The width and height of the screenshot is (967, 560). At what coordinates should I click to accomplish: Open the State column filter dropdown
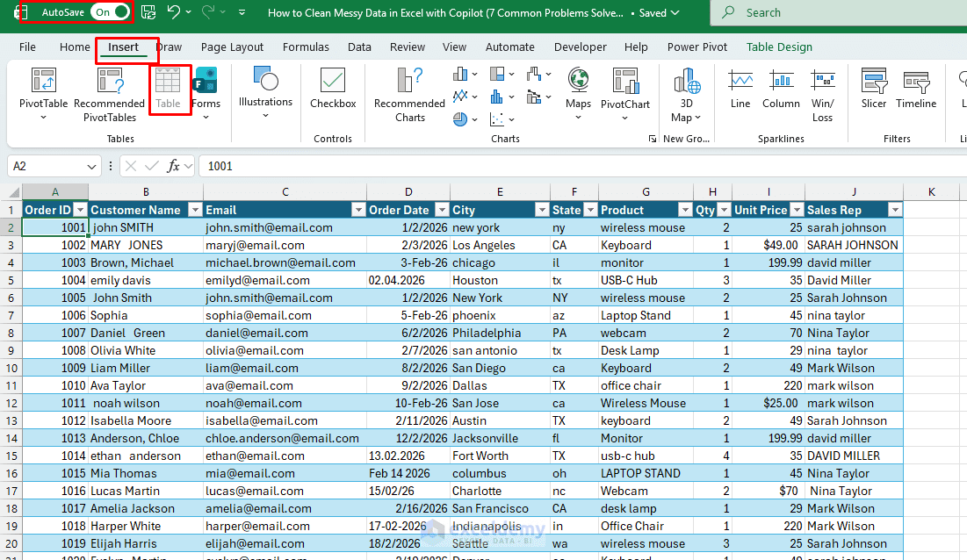point(590,210)
